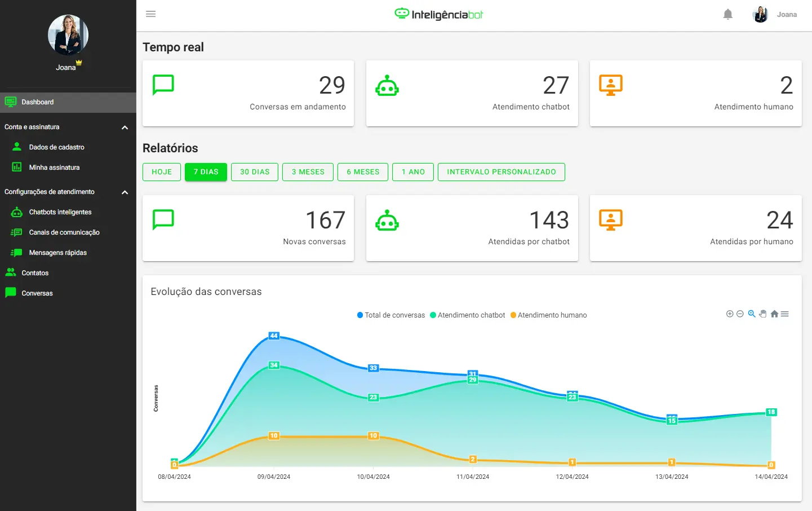Click the 44 data point on 09/04/2024

[x=274, y=336]
